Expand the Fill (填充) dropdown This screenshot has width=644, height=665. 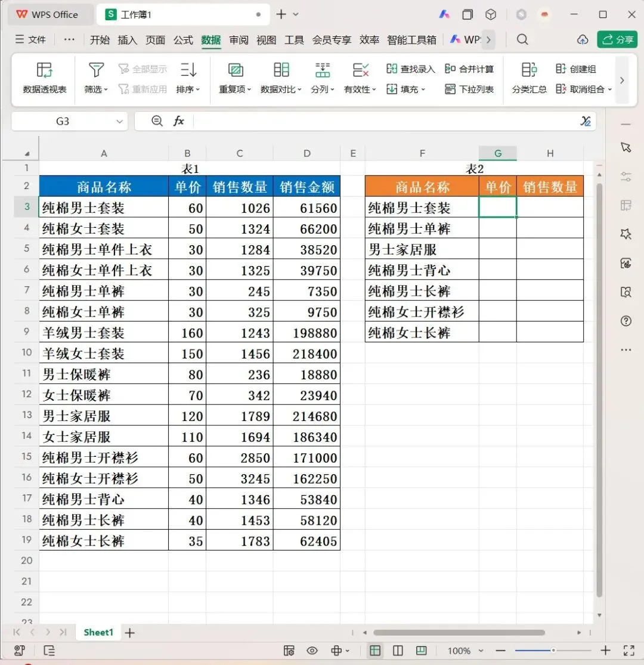click(x=423, y=89)
